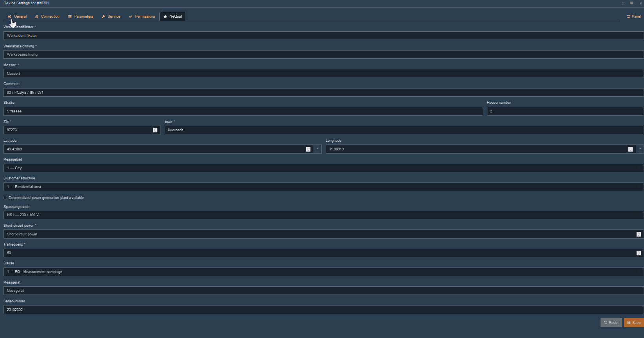Viewport: 644px width, 338px height.
Task: Open the General tab
Action: click(x=17, y=16)
